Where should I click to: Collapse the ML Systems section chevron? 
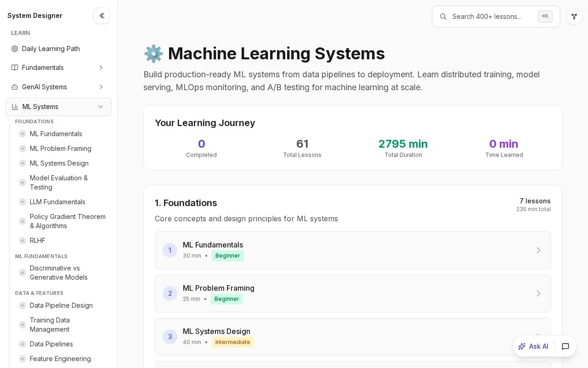click(101, 107)
